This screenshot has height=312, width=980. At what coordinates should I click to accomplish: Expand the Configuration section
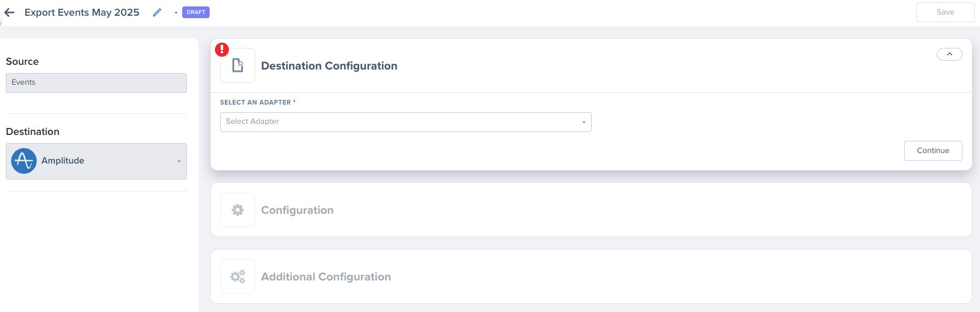(591, 210)
